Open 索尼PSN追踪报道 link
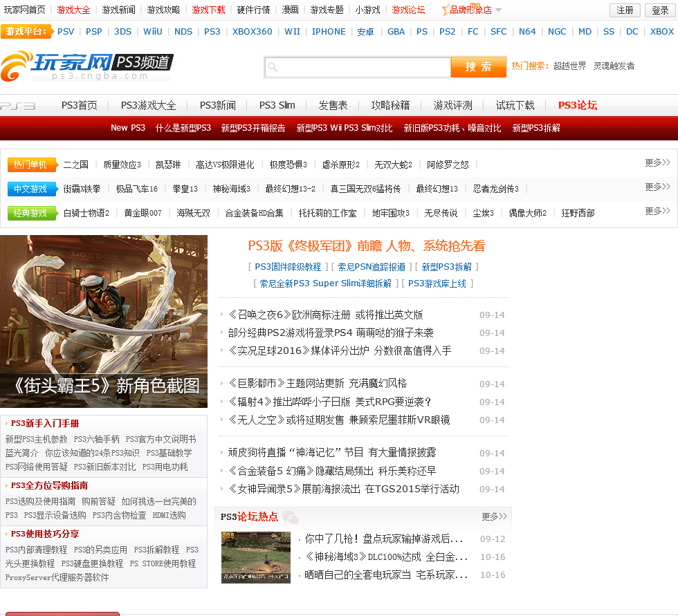Viewport: 678px width, 616px height. tap(372, 267)
